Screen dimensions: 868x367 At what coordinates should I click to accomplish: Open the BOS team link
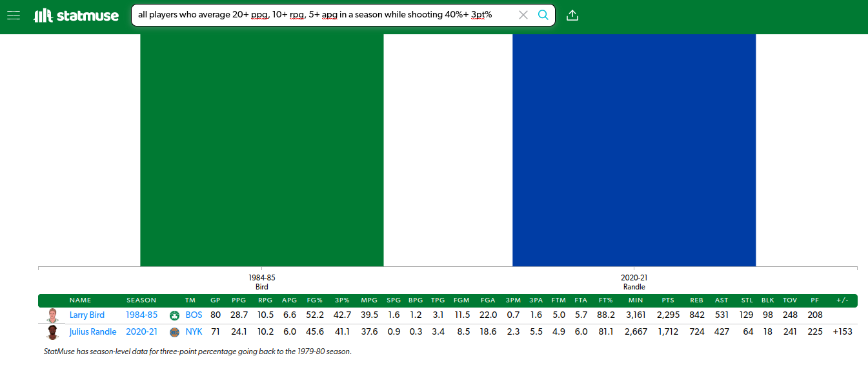point(194,315)
